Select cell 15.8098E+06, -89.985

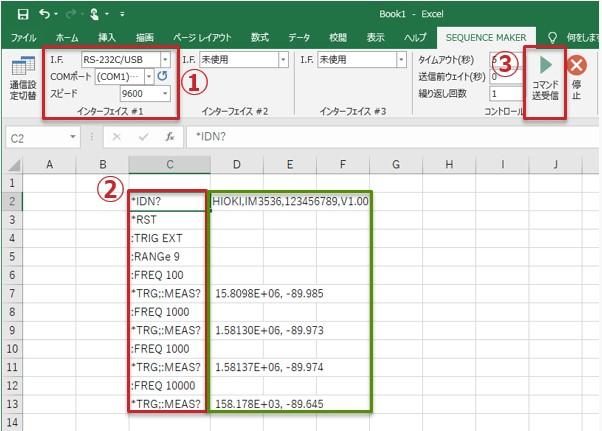[269, 294]
